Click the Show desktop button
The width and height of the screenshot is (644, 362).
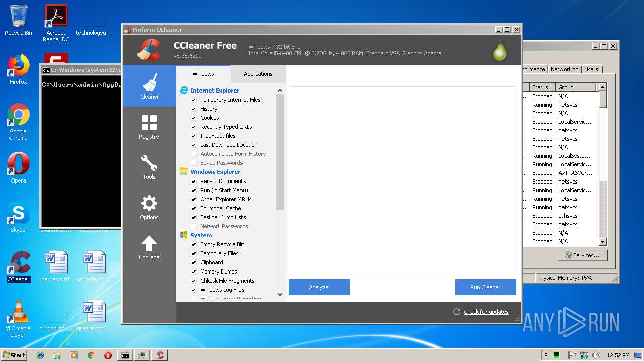[638, 355]
